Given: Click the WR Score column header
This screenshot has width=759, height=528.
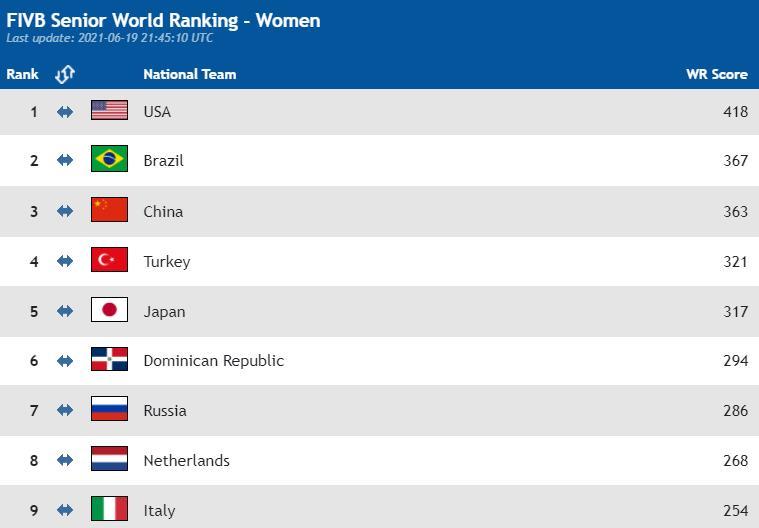Looking at the screenshot, I should point(717,74).
